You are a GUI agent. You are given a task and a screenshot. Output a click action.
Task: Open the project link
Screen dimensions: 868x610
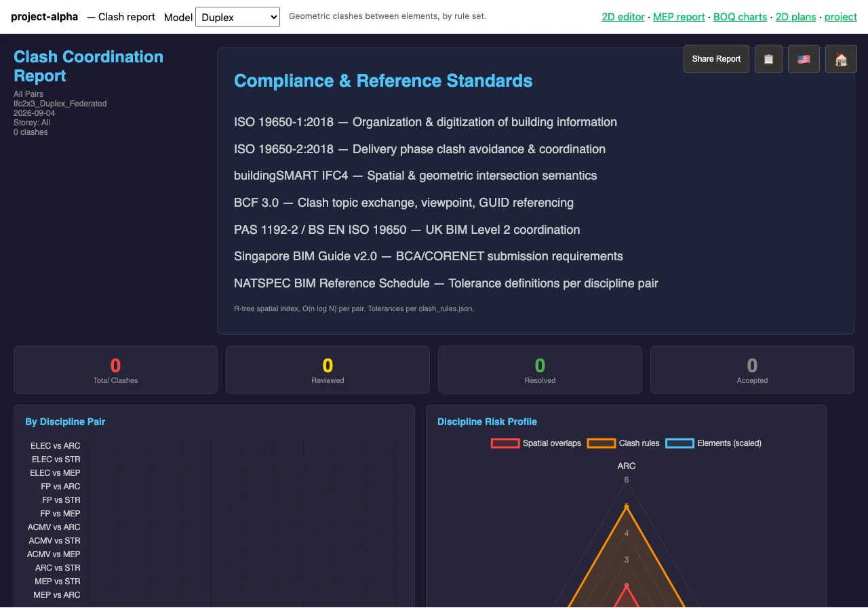841,17
